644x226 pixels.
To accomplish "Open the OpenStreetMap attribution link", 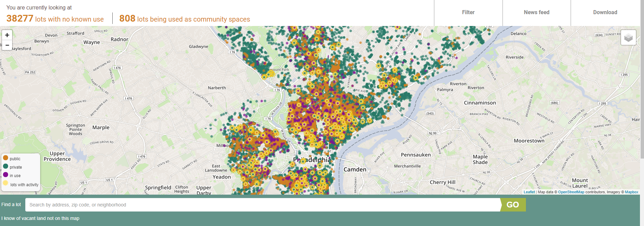I will 571,192.
